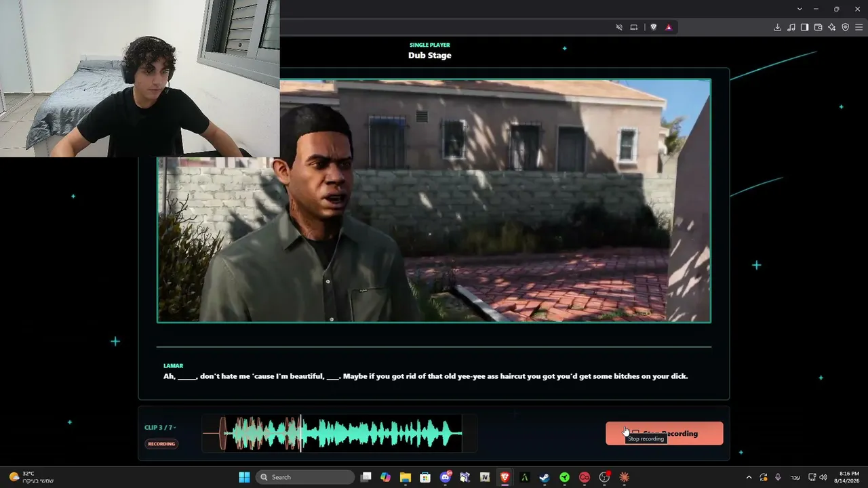
Task: Open the orange starburst app on the taskbar
Action: coord(624,477)
